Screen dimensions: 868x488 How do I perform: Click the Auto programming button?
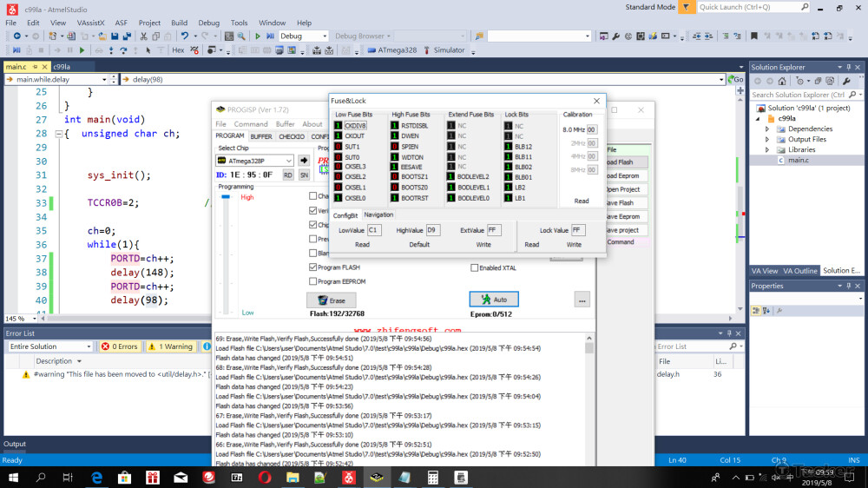(x=494, y=300)
